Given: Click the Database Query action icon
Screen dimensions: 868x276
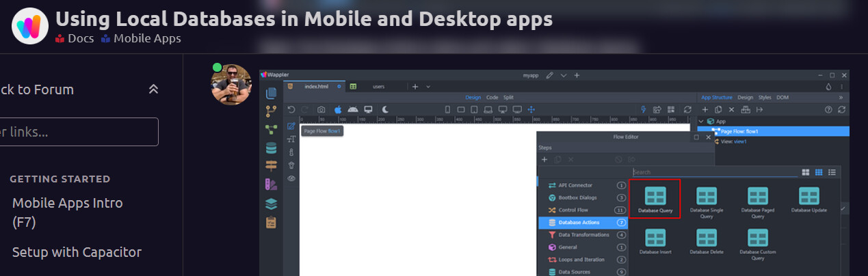Looking at the screenshot, I should tap(655, 197).
